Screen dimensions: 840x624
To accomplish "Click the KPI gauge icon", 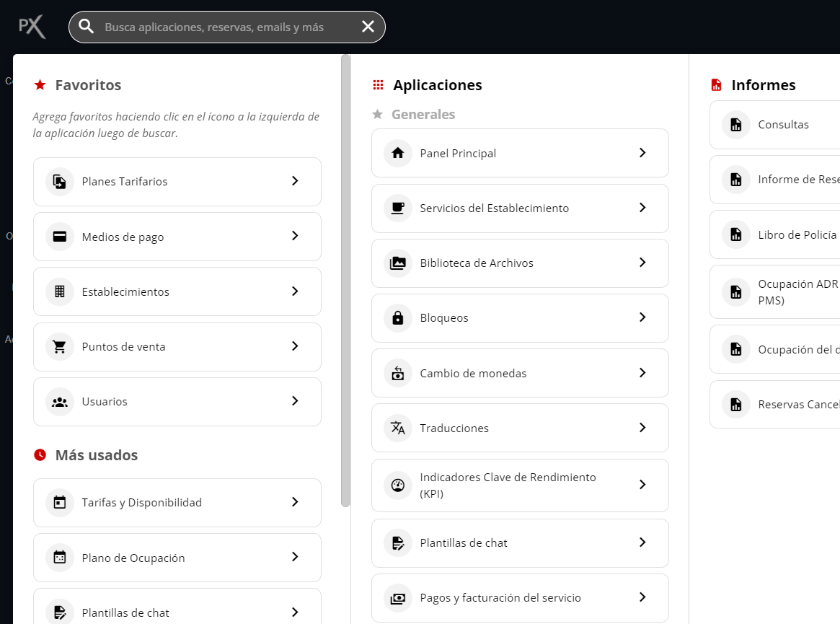I will point(398,485).
